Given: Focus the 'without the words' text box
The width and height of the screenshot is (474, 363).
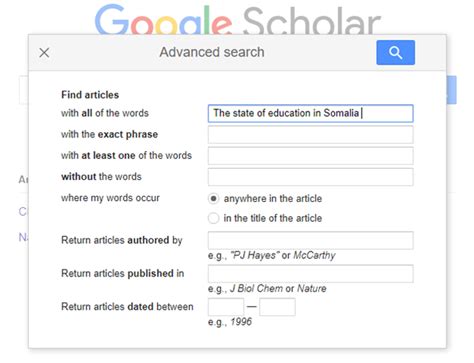Looking at the screenshot, I should (311, 177).
